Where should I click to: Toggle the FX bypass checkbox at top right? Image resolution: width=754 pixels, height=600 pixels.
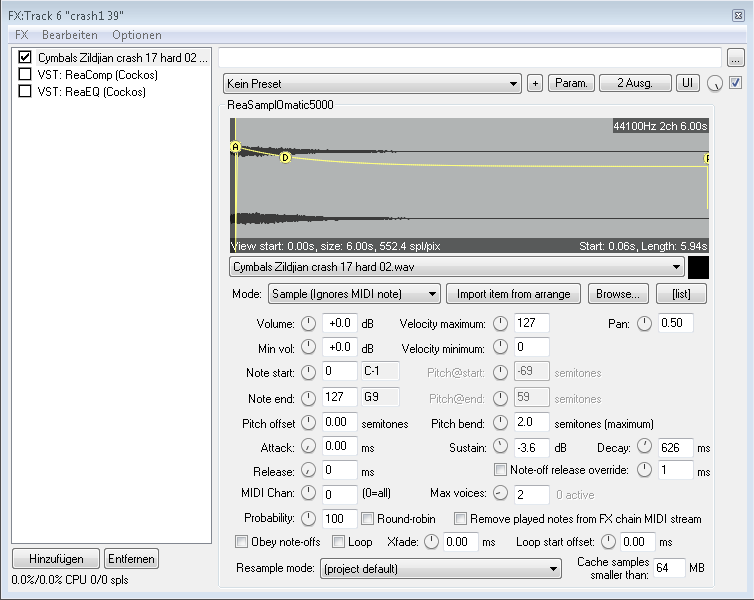tap(736, 83)
